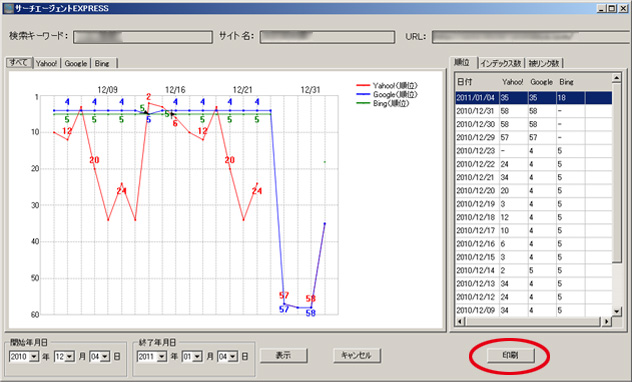Click the 検索キーワード input field
Screen dimensions: 632x382
point(143,37)
